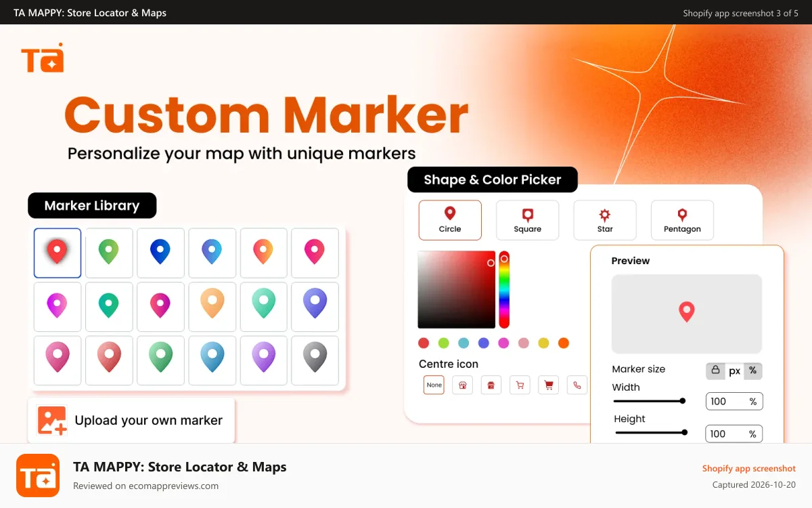Image resolution: width=812 pixels, height=508 pixels.
Task: Click the Height slider handle
Action: point(685,432)
